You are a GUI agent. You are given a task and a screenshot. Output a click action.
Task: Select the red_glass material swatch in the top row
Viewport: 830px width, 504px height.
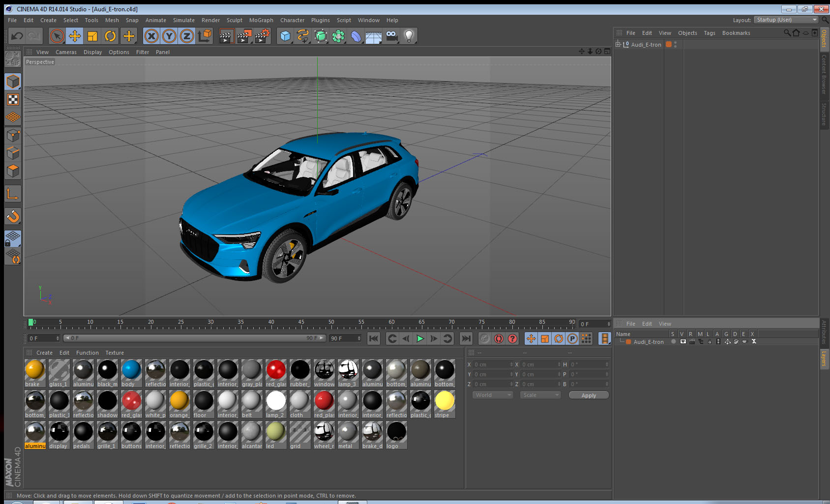[276, 373]
